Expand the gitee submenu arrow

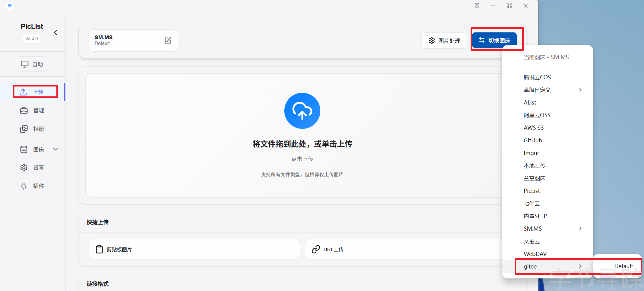click(x=580, y=266)
